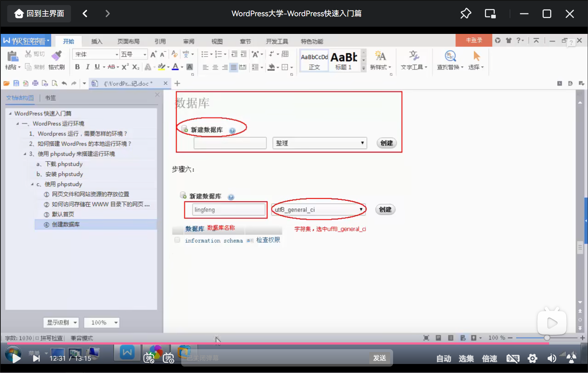Click the export to PDF icon

[26, 84]
